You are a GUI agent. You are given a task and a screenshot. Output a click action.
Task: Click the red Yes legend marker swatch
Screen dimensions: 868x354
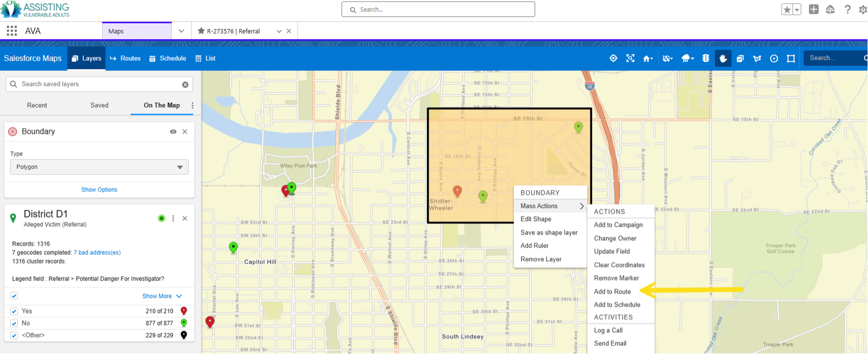coord(184,311)
